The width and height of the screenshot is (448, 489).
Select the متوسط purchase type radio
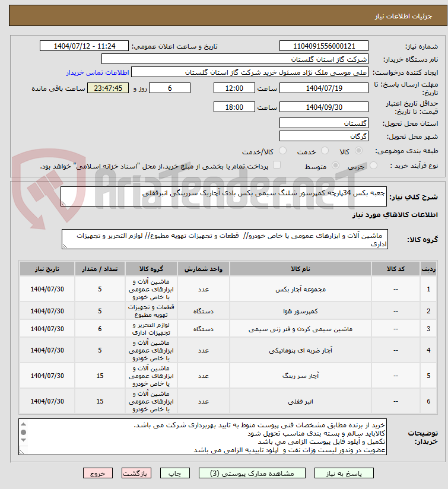pos(335,166)
